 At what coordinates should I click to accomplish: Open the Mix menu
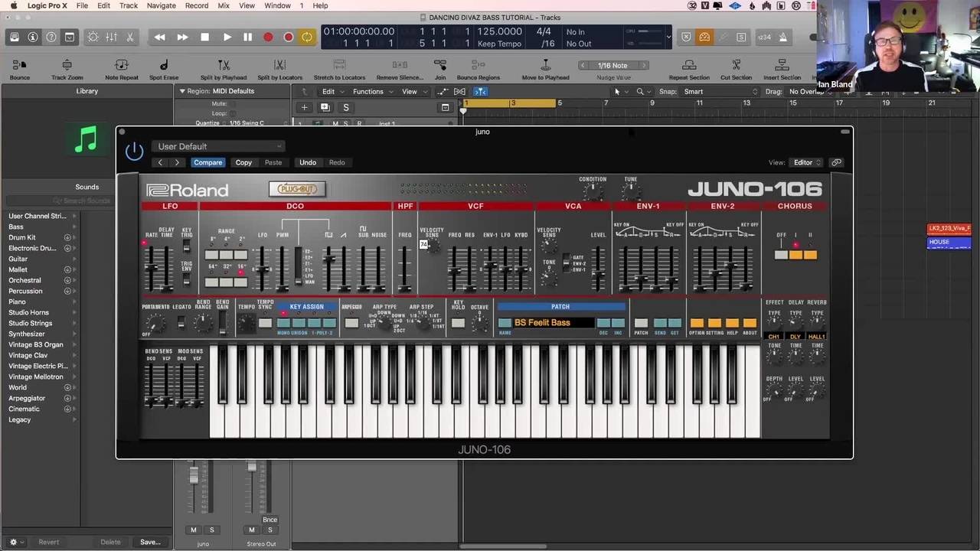click(x=224, y=5)
